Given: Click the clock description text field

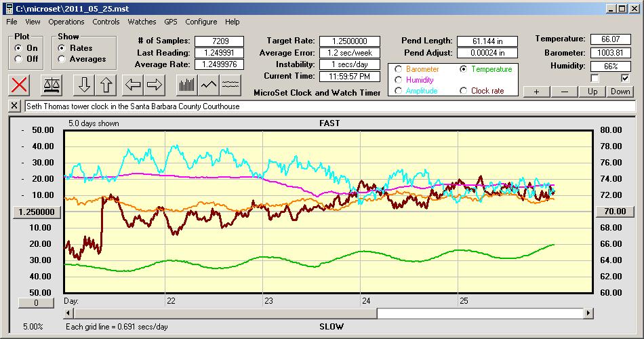Looking at the screenshot, I should (329, 106).
